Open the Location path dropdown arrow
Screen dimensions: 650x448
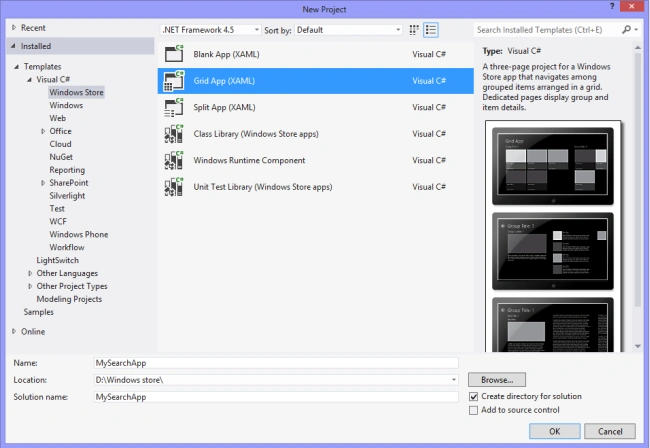coord(454,380)
